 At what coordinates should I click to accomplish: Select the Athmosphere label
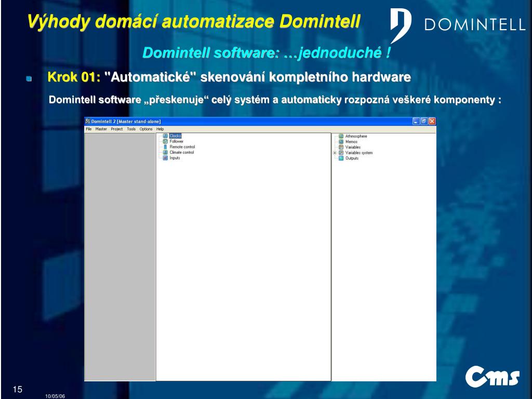[356, 136]
